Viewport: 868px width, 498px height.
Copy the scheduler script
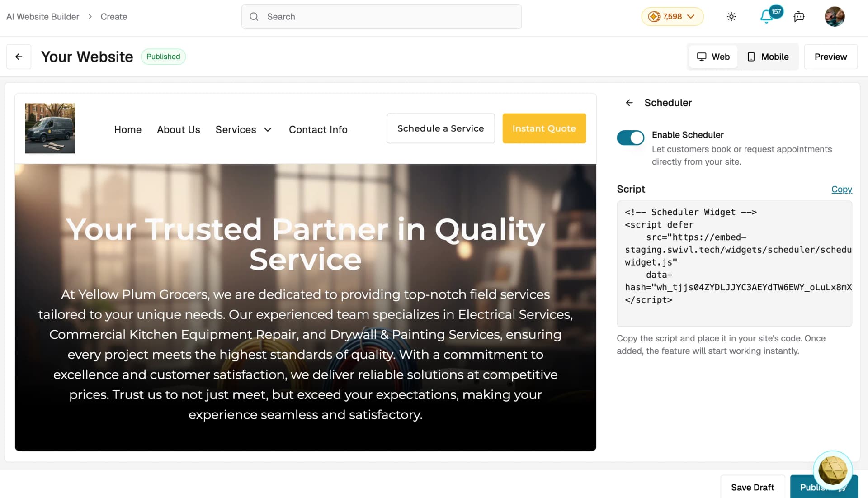click(x=841, y=189)
